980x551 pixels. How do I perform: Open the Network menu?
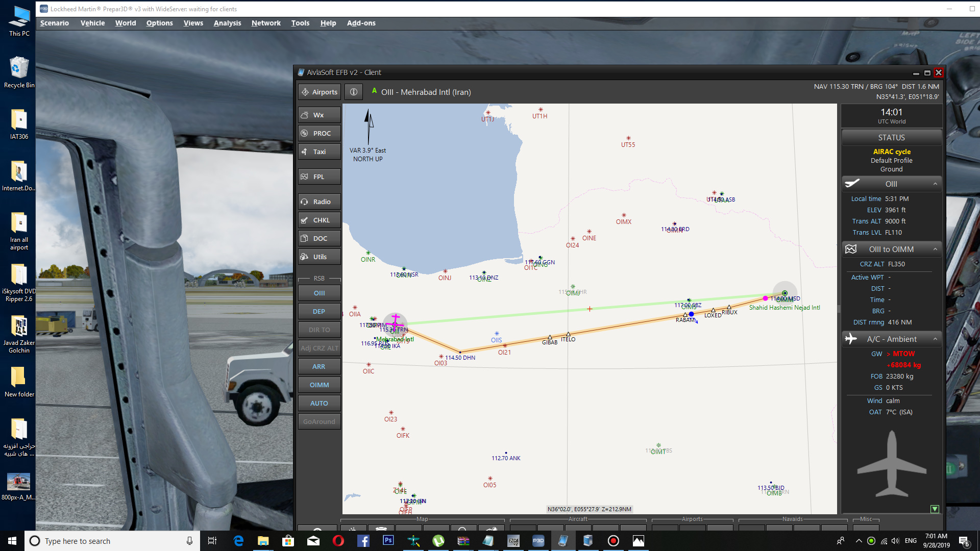[x=266, y=23]
